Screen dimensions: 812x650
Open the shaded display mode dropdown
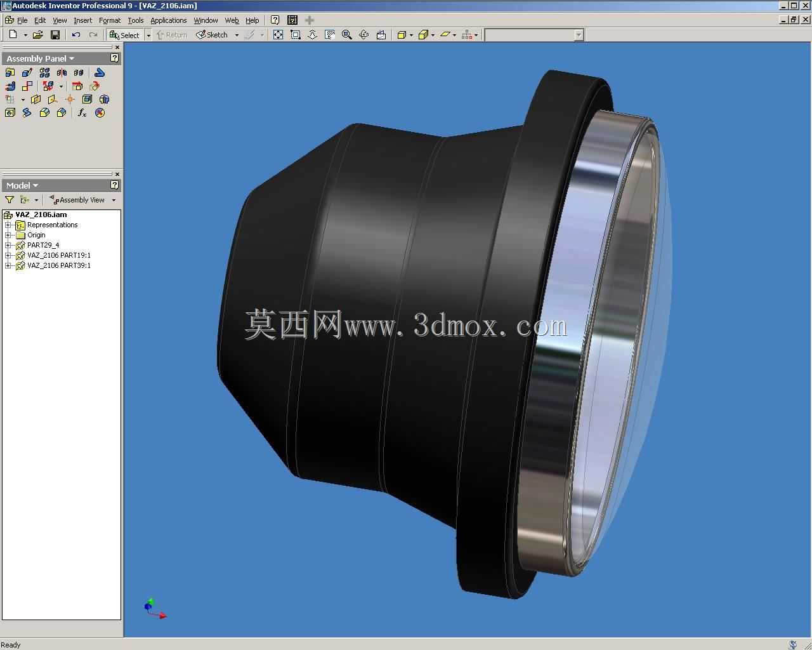pos(411,36)
